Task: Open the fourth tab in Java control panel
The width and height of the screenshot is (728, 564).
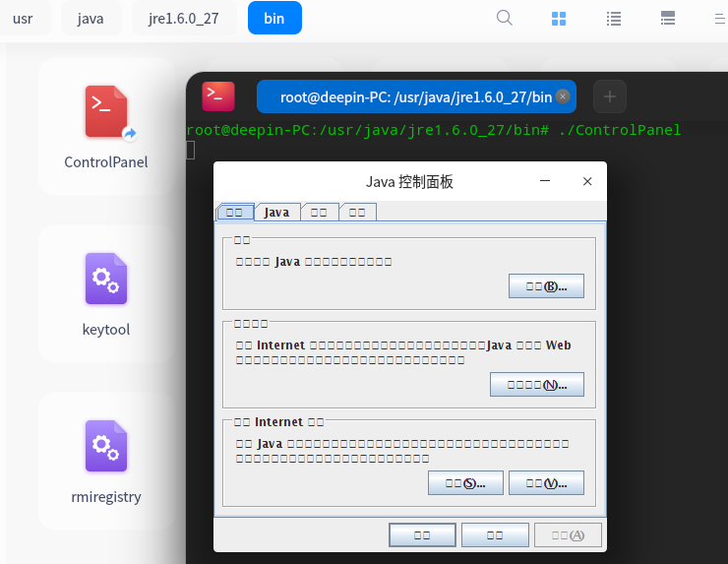Action: tap(357, 213)
